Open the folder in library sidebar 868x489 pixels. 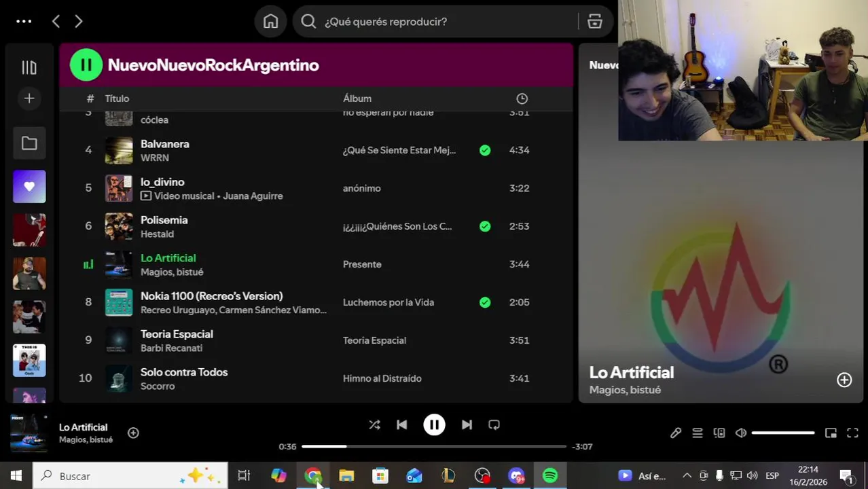coord(29,143)
